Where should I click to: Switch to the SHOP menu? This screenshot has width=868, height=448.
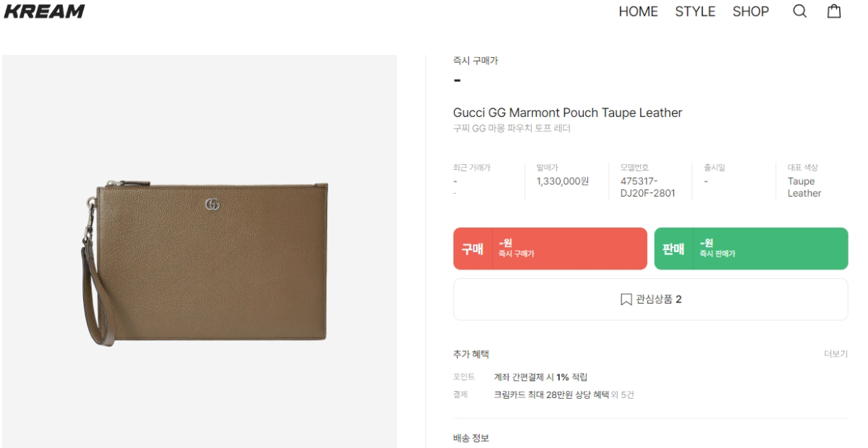[x=750, y=12]
